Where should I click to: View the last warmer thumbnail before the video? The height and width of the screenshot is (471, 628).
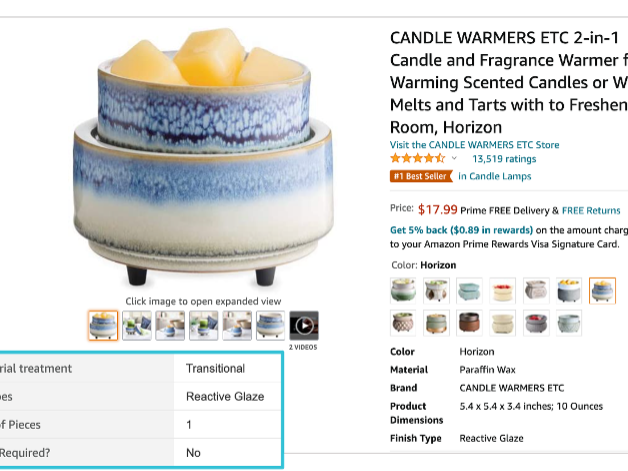(x=271, y=326)
